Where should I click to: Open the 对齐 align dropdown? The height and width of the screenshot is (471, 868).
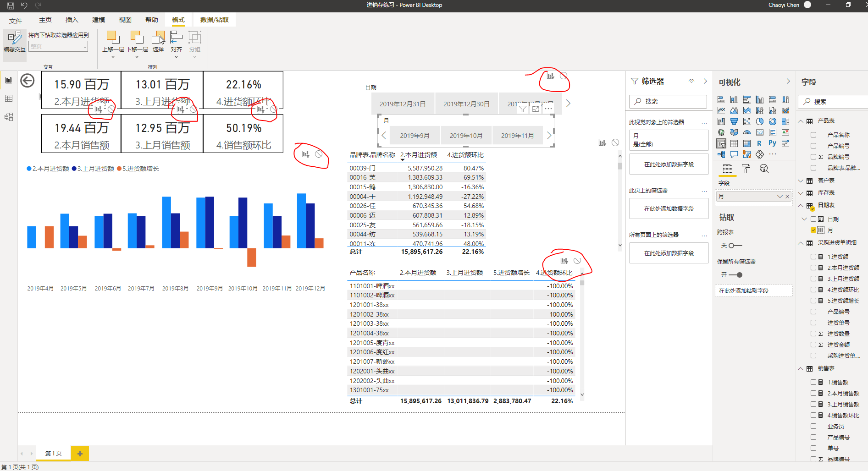177,56
